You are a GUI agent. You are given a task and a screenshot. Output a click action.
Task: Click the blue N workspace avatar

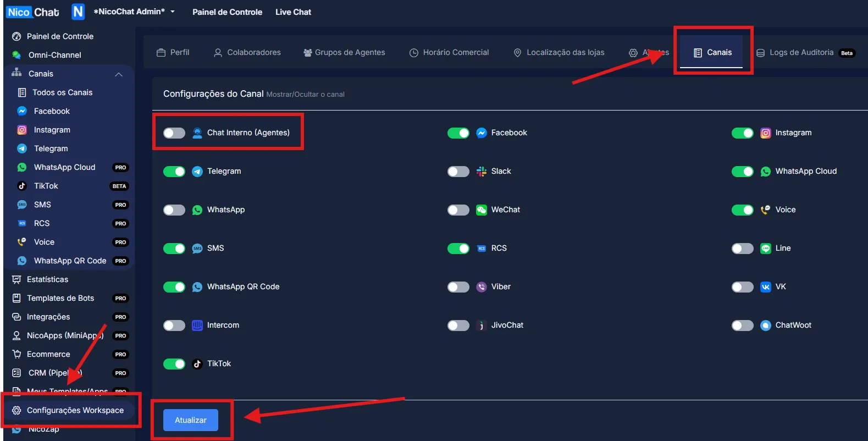click(79, 12)
